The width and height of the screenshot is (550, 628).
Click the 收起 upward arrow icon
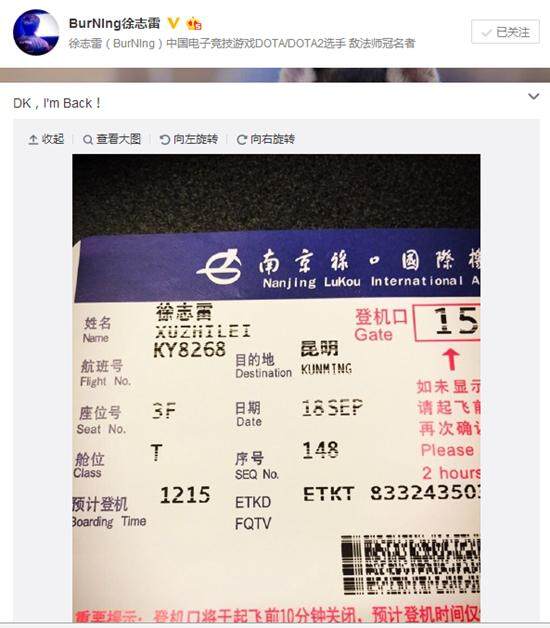pyautogui.click(x=33, y=139)
